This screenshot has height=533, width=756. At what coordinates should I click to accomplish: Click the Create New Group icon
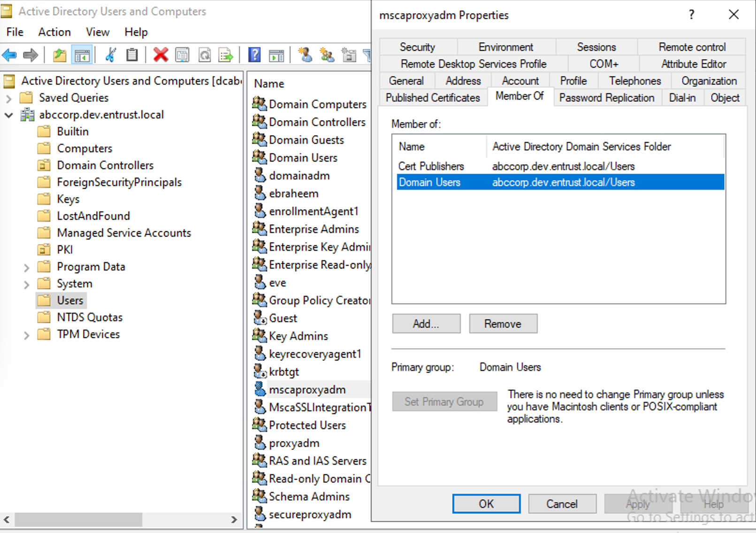pos(327,55)
